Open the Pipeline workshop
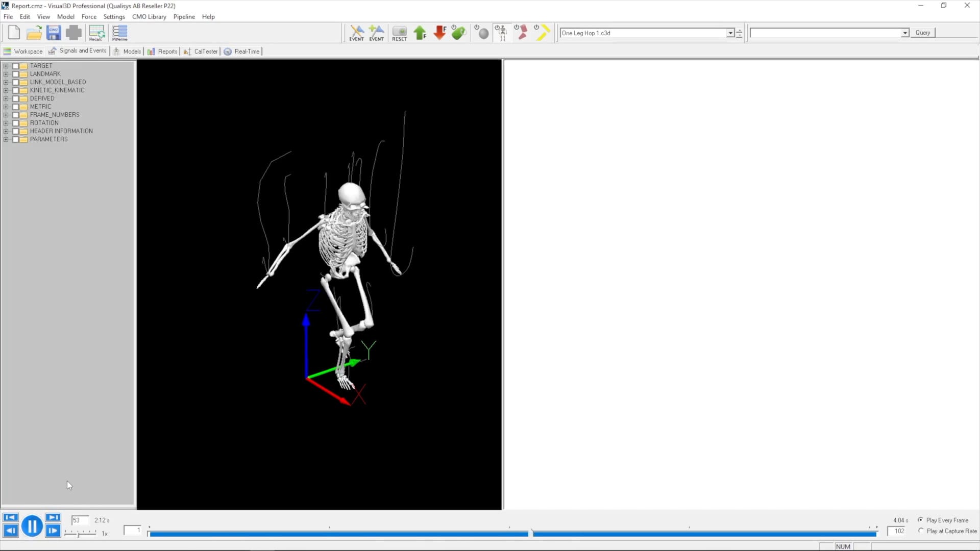 119,33
